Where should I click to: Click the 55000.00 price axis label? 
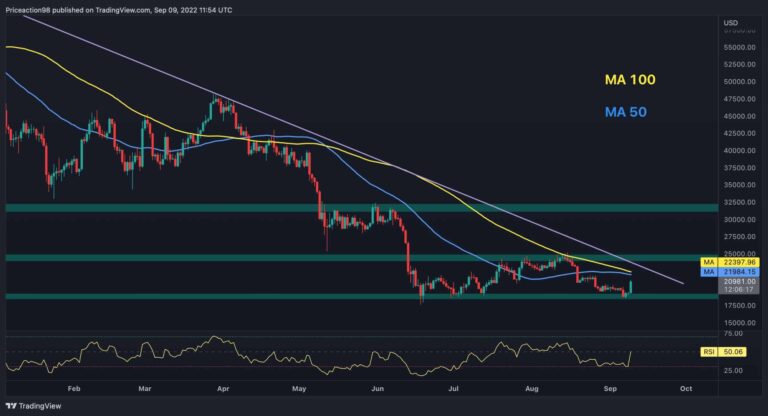point(740,48)
